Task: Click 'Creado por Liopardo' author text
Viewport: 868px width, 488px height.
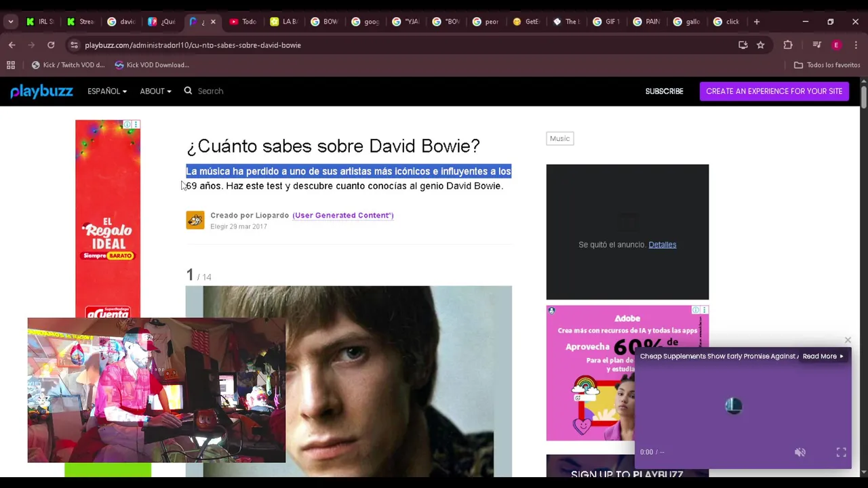Action: coord(250,216)
